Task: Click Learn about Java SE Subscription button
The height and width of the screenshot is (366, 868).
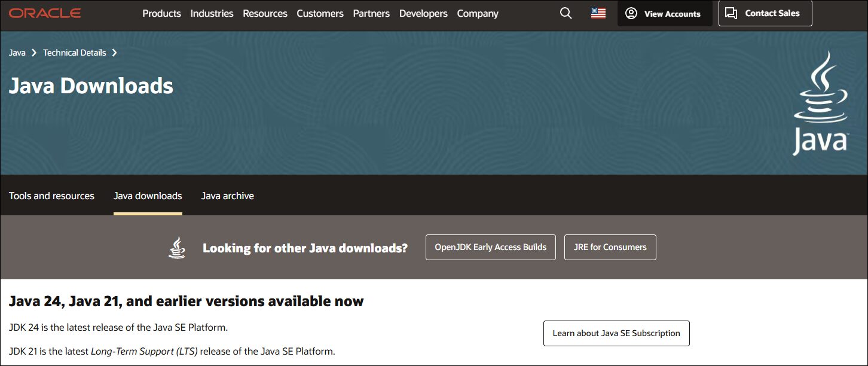Action: pos(616,333)
